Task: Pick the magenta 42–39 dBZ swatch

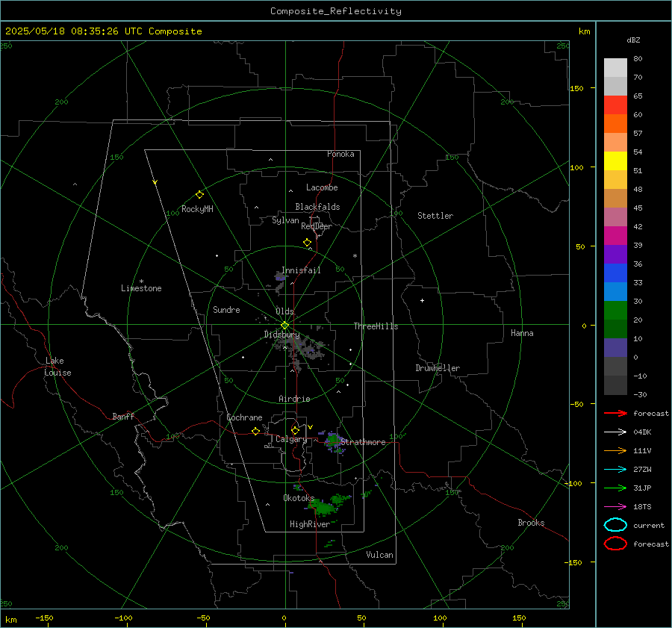Action: point(615,236)
